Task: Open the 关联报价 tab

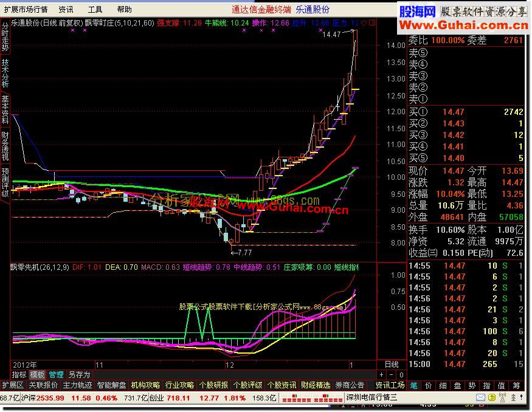Action: (x=43, y=385)
